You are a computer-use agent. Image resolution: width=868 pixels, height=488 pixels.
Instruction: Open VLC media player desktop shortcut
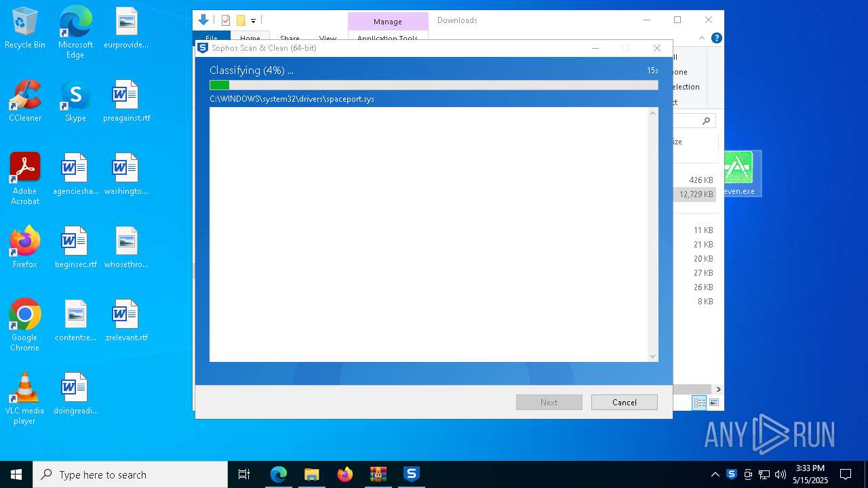(25, 399)
